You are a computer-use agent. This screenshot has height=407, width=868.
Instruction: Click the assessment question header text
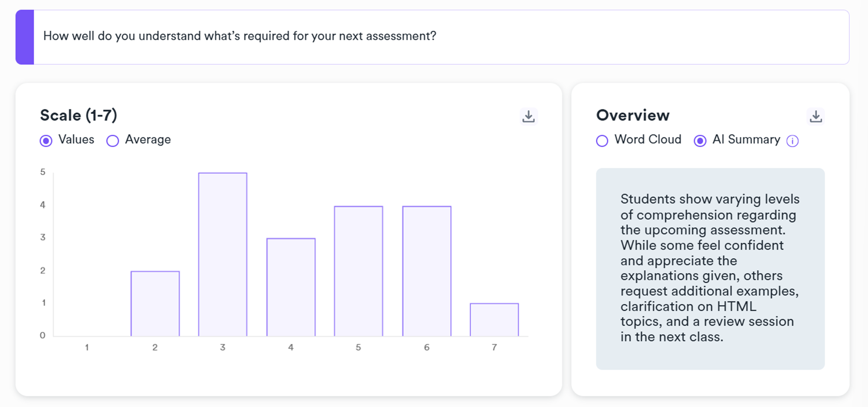[x=239, y=36]
